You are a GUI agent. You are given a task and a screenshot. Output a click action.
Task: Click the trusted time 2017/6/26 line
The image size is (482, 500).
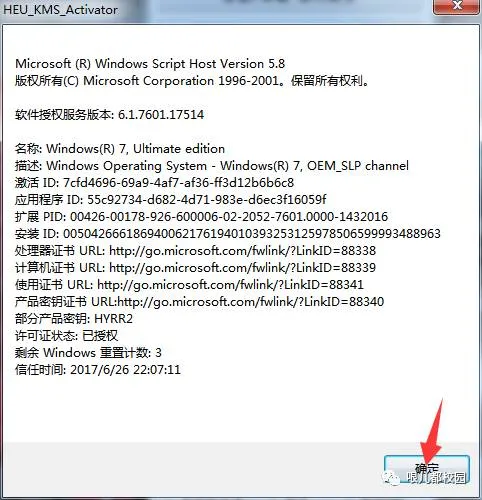98,370
